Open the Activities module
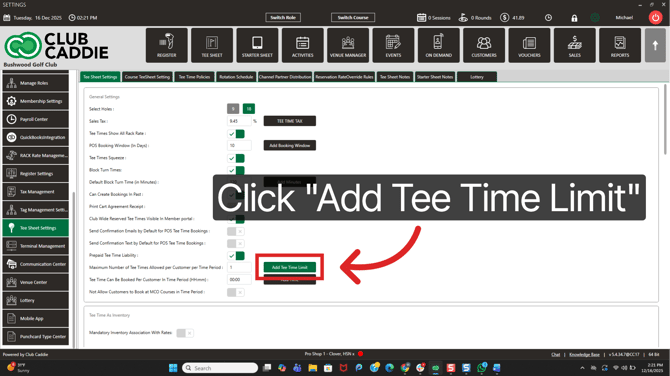The image size is (670, 376). (303, 45)
